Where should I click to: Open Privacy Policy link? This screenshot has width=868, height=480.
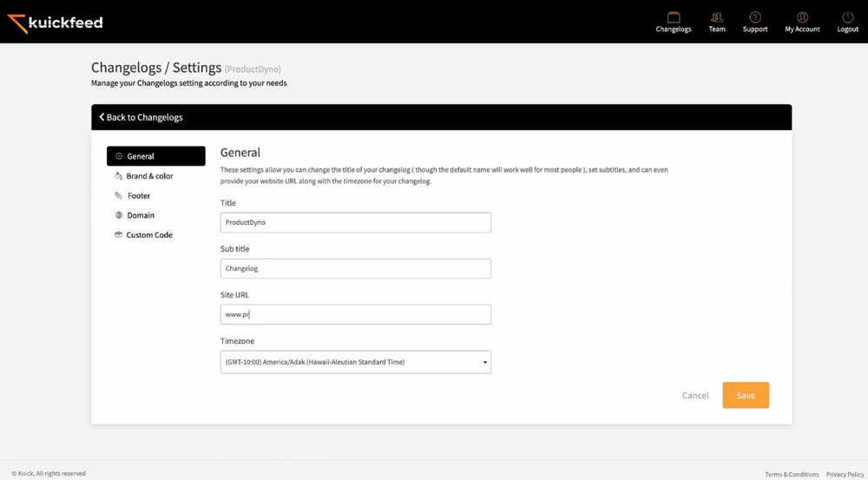845,475
